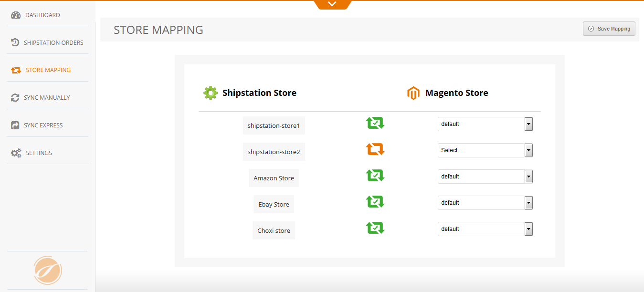Go to Dashboard in the sidebar
This screenshot has height=292, width=644.
point(42,15)
